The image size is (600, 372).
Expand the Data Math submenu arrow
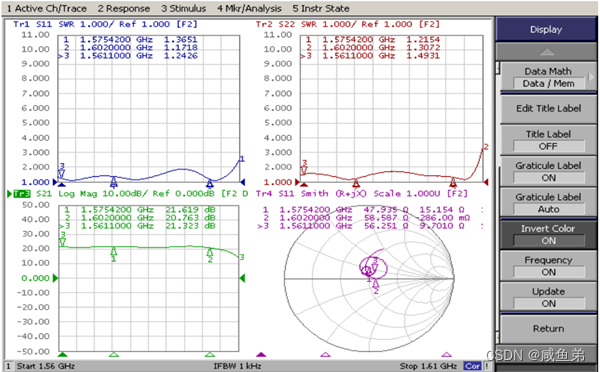tap(591, 77)
